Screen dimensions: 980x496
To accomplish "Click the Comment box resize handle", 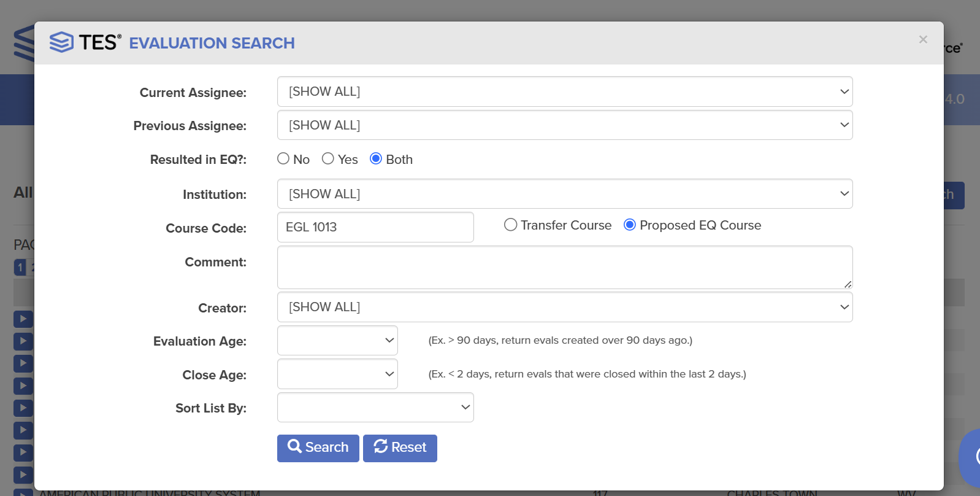I will (848, 284).
